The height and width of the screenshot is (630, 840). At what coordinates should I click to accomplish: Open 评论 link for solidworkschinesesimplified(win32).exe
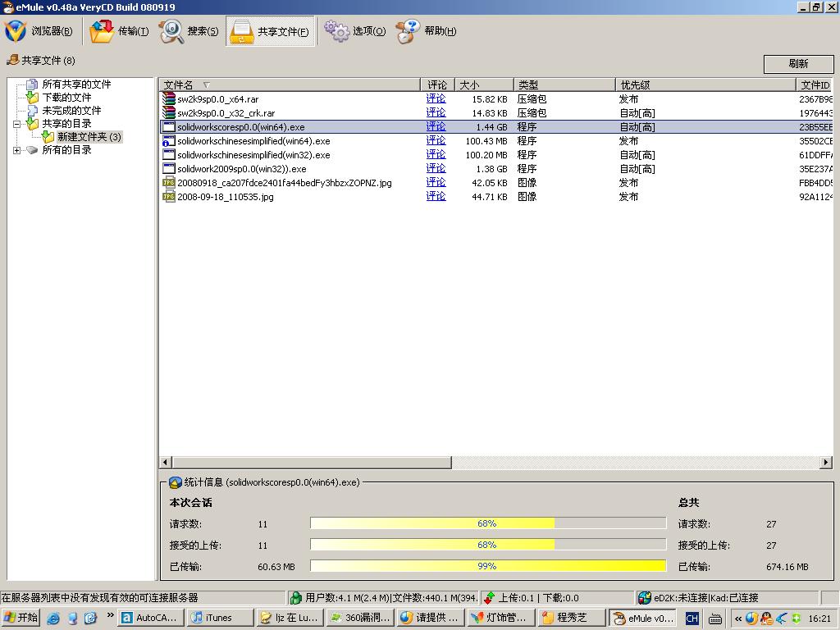click(x=436, y=154)
